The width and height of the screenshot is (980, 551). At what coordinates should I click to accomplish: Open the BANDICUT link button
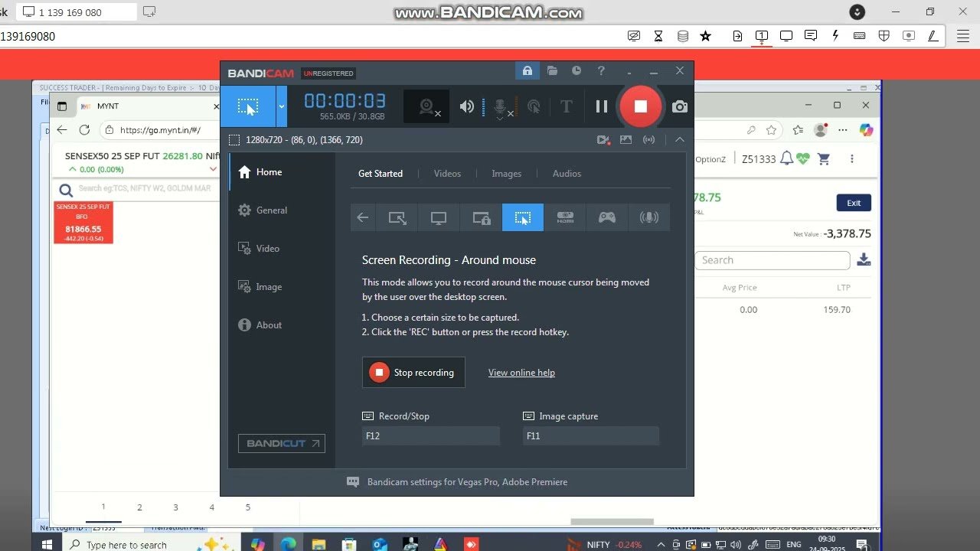282,444
